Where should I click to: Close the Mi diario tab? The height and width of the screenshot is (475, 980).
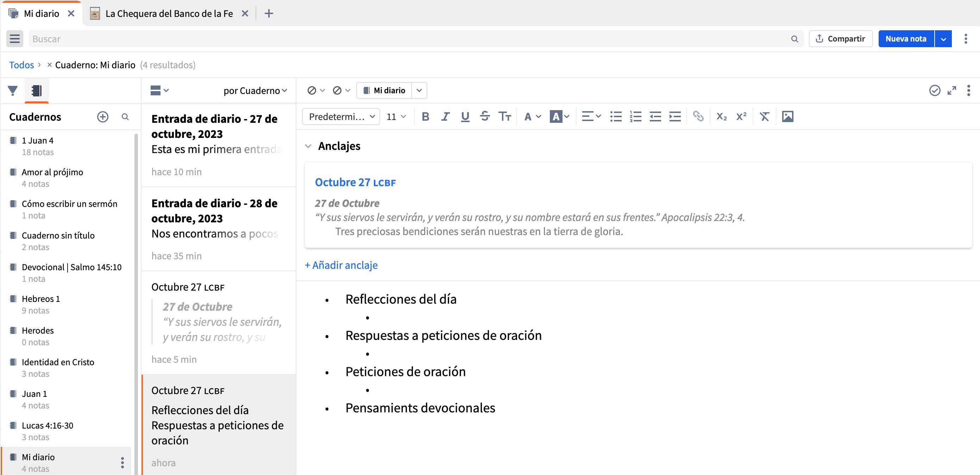71,14
